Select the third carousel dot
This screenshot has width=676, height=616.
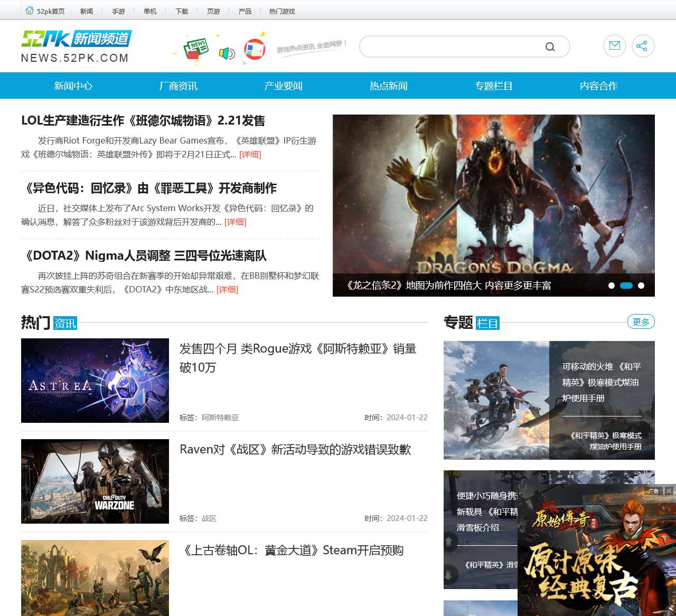coord(641,286)
